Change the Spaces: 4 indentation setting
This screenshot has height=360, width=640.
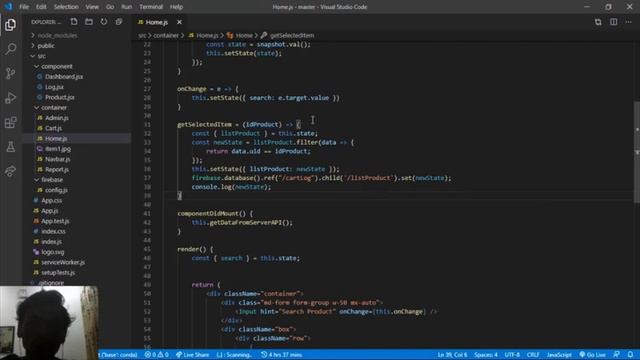click(486, 355)
